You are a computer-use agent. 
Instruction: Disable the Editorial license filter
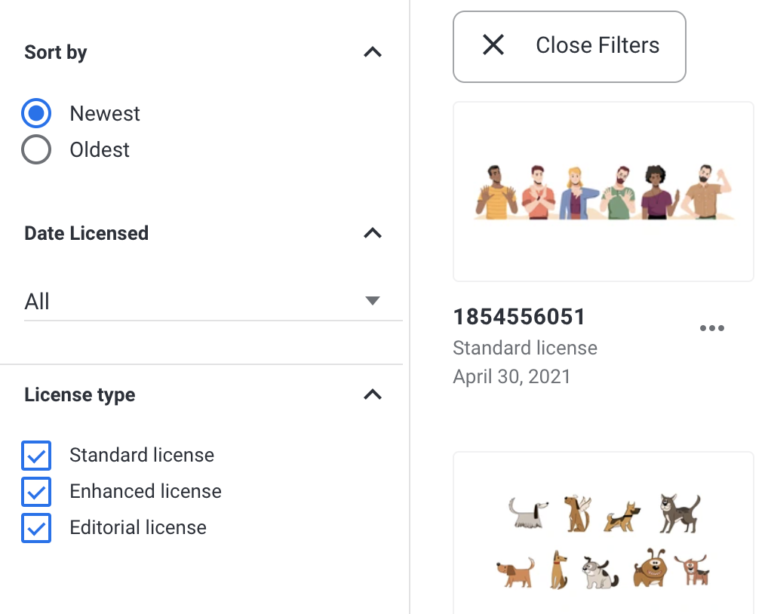coord(36,528)
